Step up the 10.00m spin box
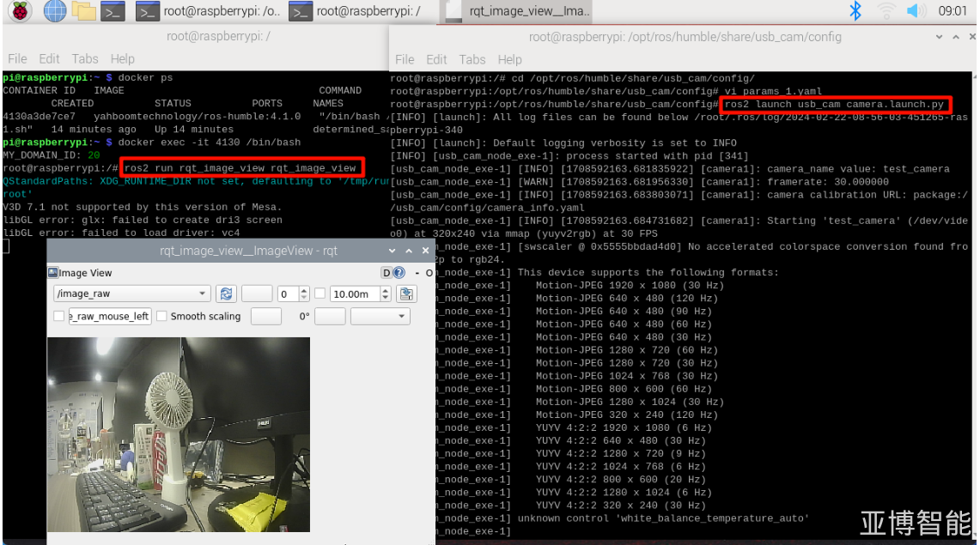This screenshot has width=980, height=545. 386,290
